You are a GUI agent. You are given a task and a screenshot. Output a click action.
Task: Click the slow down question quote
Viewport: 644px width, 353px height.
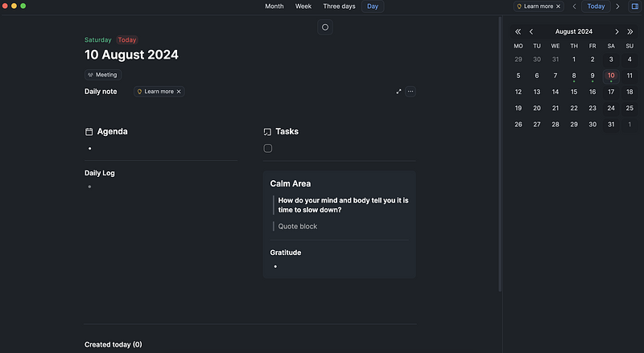pos(343,205)
